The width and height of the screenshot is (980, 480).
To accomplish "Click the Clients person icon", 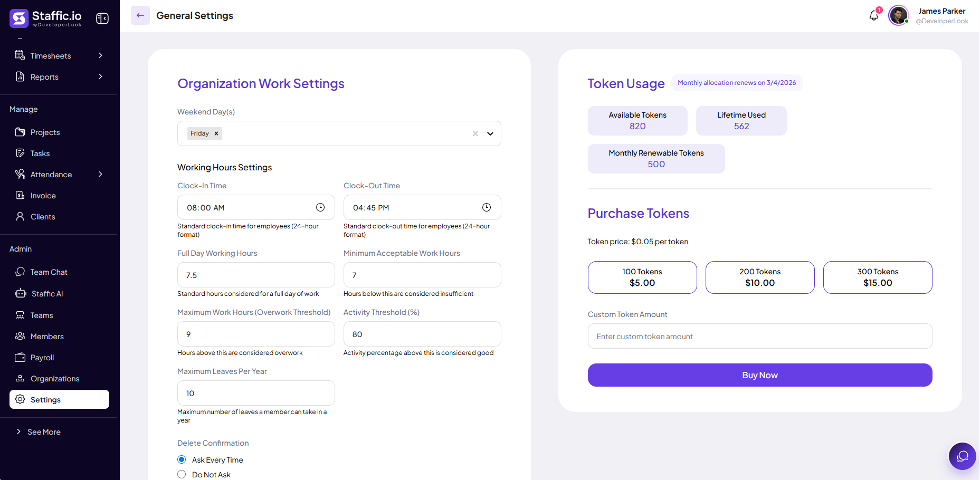I will tap(20, 216).
